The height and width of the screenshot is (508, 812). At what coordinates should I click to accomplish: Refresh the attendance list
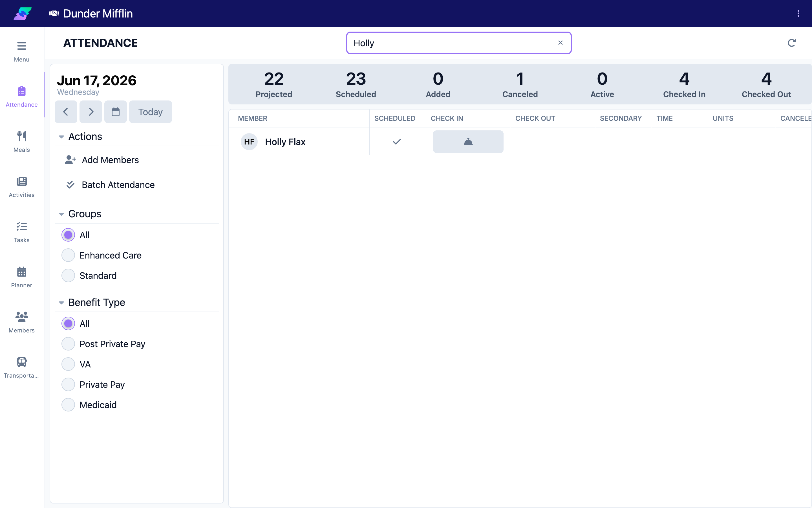pos(791,43)
